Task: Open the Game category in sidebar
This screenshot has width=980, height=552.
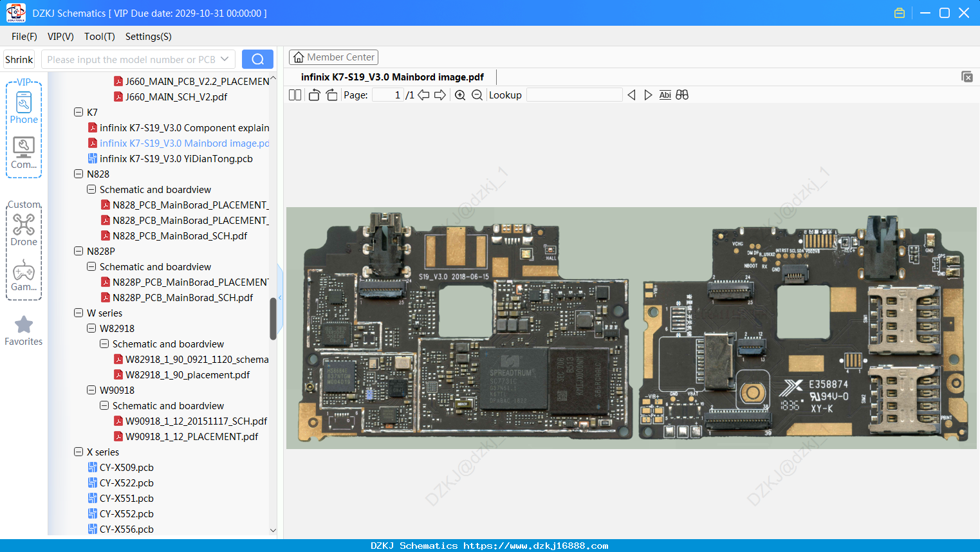Action: (x=24, y=275)
